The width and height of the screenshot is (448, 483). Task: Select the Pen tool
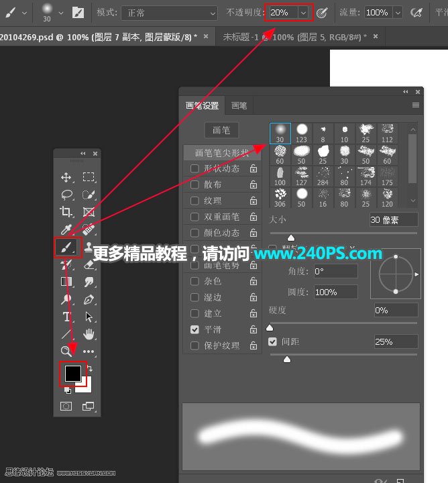click(x=89, y=299)
